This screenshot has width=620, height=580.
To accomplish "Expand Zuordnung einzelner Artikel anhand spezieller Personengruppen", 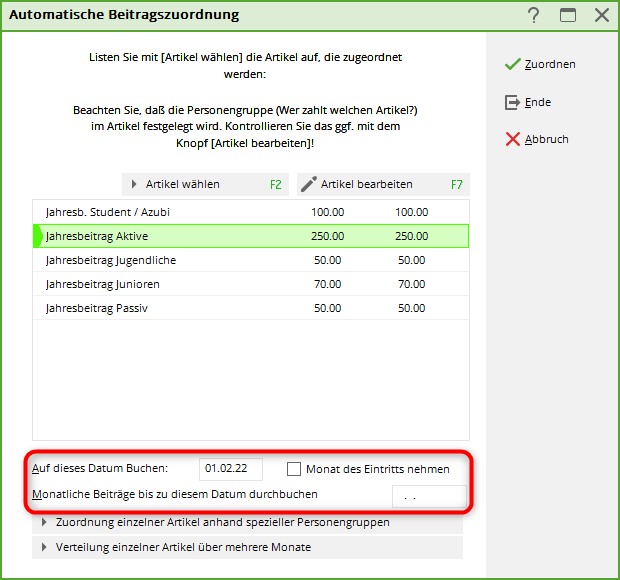I will [45, 522].
